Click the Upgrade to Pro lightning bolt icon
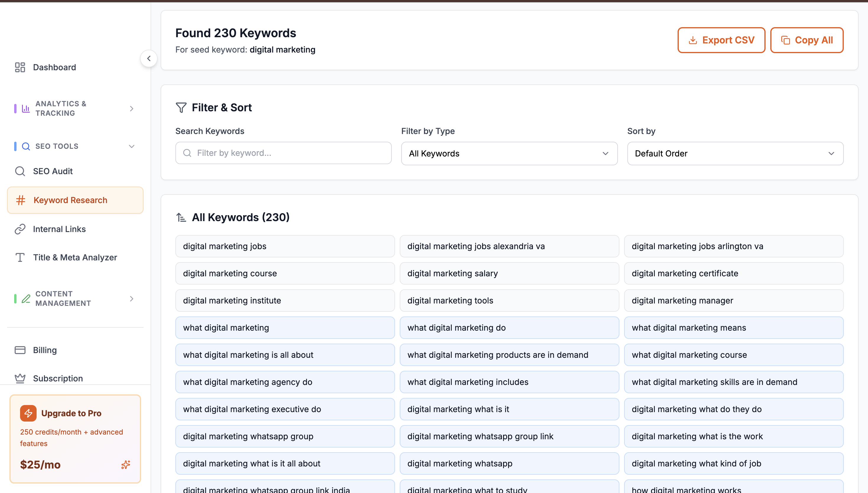Viewport: 868px width, 493px height. pyautogui.click(x=28, y=413)
